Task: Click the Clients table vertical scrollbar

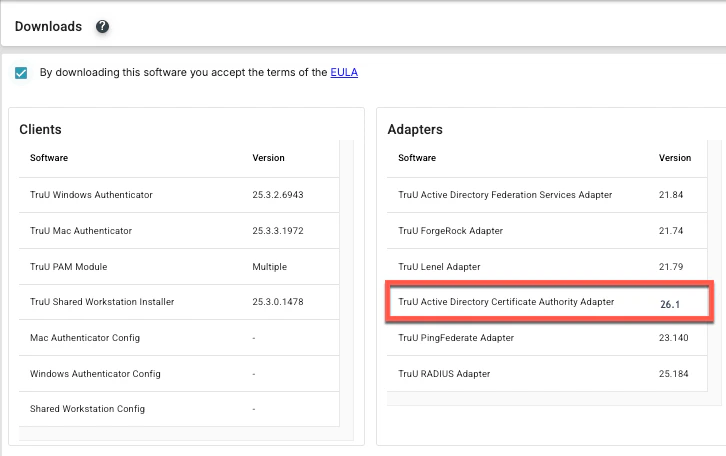Action: pos(346,283)
